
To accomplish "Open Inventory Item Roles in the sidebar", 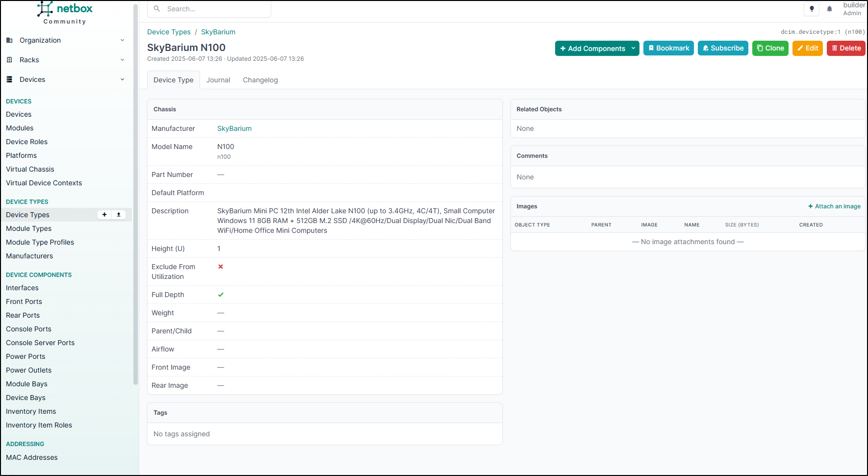I will click(39, 425).
